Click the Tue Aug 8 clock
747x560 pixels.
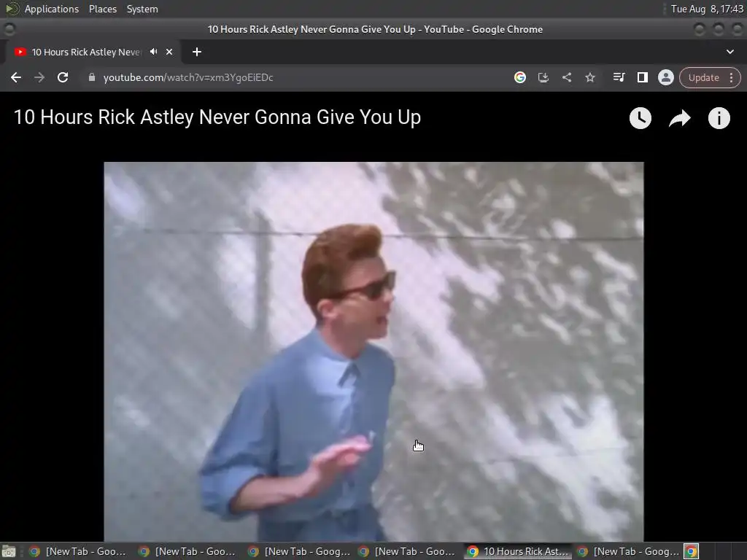(707, 9)
